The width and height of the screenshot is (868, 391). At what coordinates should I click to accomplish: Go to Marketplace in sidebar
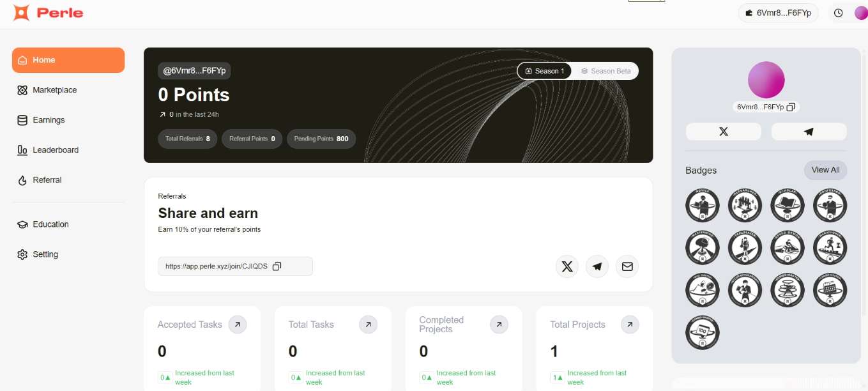(54, 90)
